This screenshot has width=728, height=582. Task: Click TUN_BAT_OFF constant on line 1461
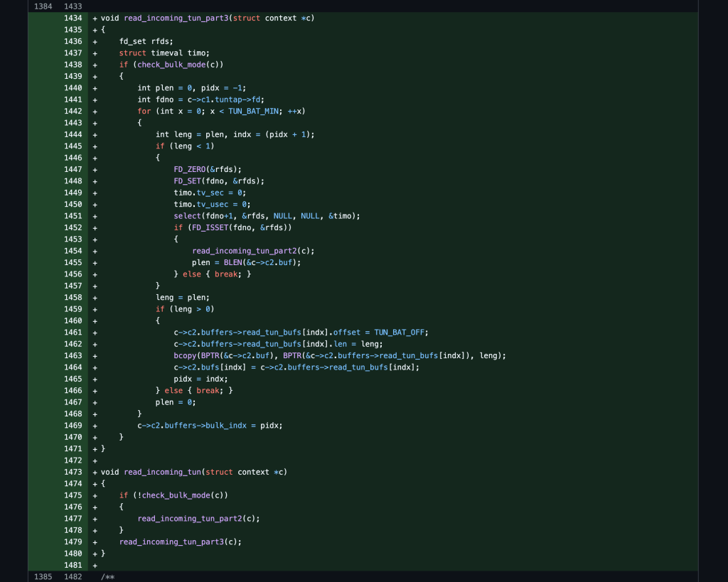point(402,332)
